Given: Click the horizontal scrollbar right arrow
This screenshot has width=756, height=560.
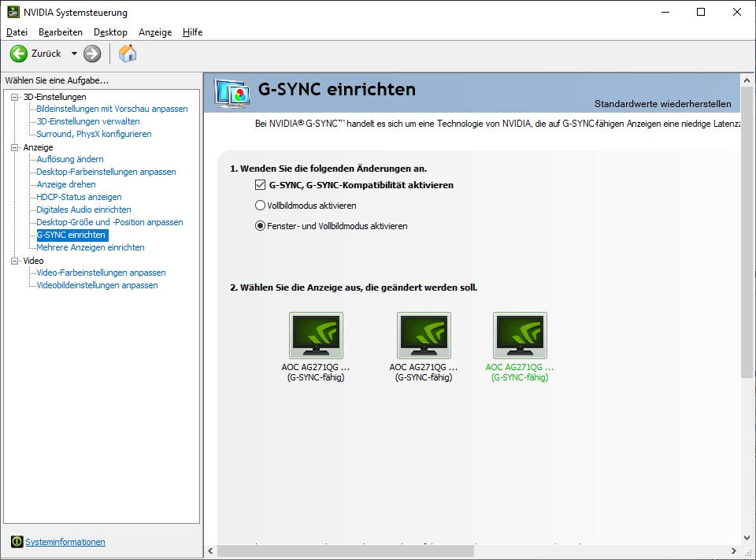Looking at the screenshot, I should (x=734, y=551).
